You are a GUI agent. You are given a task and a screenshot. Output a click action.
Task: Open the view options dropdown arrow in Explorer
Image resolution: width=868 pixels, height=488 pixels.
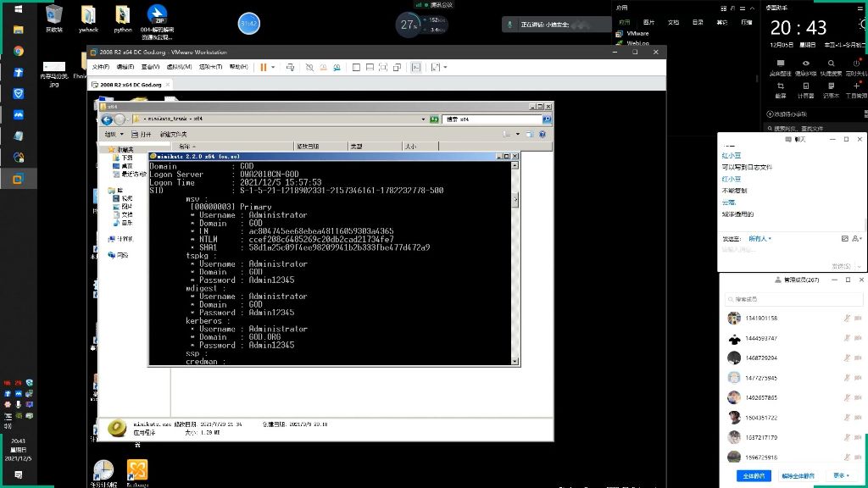pos(518,134)
